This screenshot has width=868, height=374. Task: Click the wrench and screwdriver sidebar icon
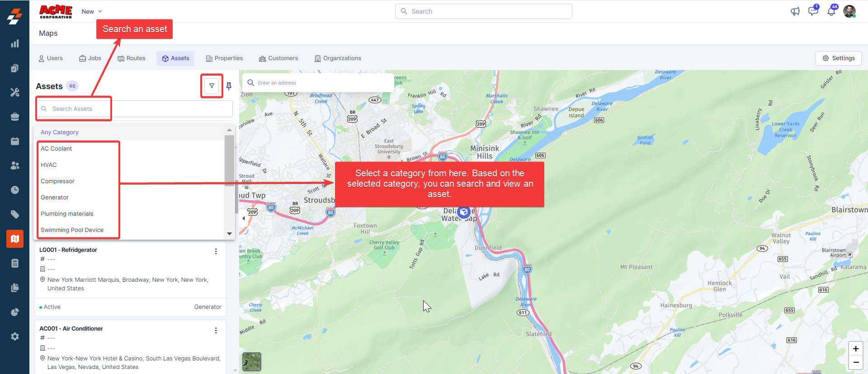[15, 92]
